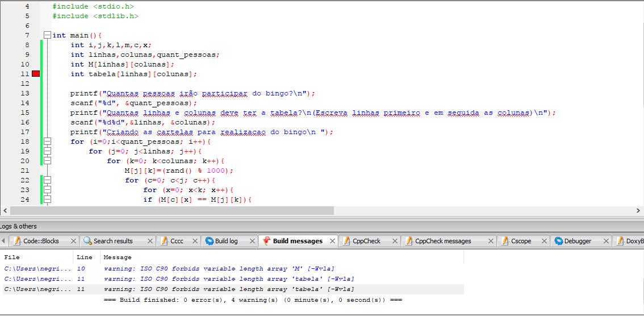Viewport: 644px width, 316px height.
Task: Close the CppCheck tab
Action: pos(395,241)
